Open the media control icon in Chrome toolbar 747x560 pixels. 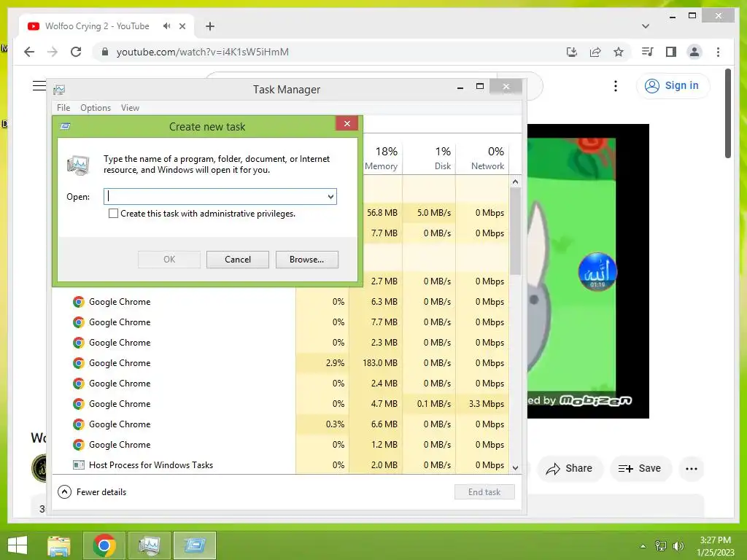[648, 52]
